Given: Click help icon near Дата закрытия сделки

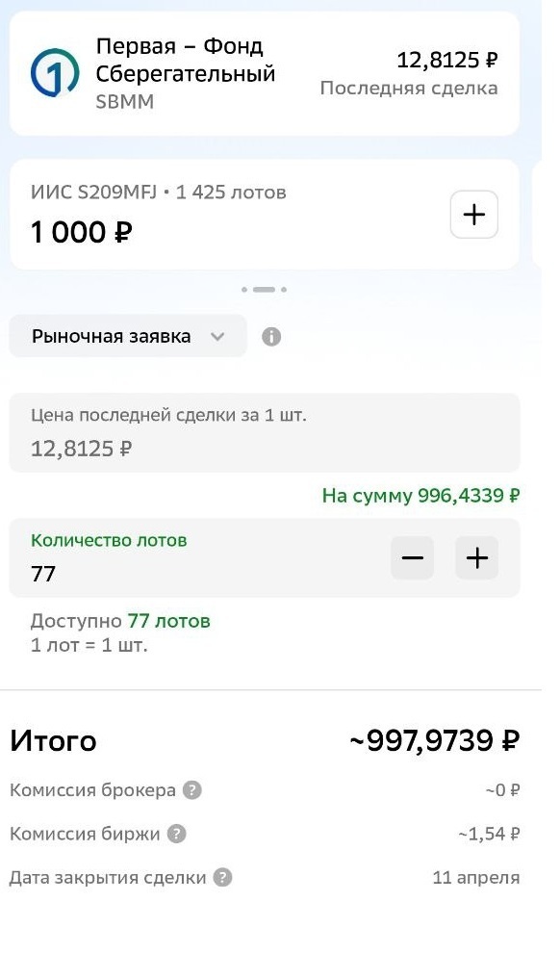Looking at the screenshot, I should pyautogui.click(x=223, y=879).
